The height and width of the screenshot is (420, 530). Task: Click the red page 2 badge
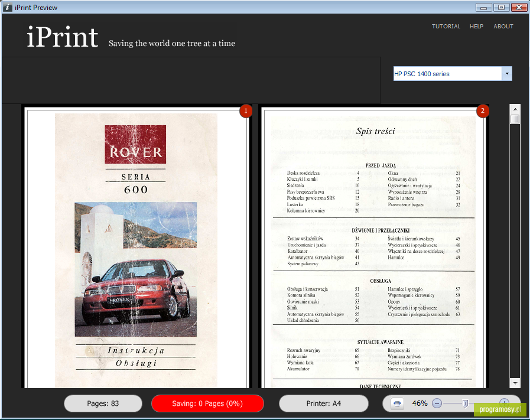(x=483, y=111)
